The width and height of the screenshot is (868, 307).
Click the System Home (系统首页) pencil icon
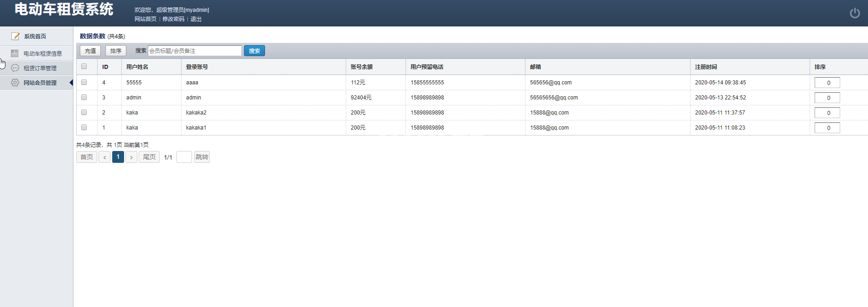(x=15, y=36)
